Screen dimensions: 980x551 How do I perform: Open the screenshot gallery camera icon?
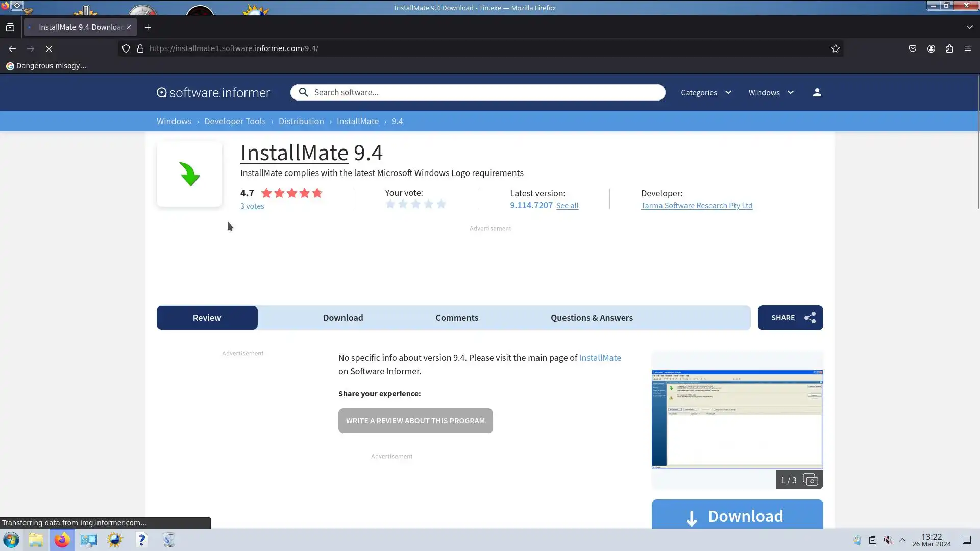point(810,480)
